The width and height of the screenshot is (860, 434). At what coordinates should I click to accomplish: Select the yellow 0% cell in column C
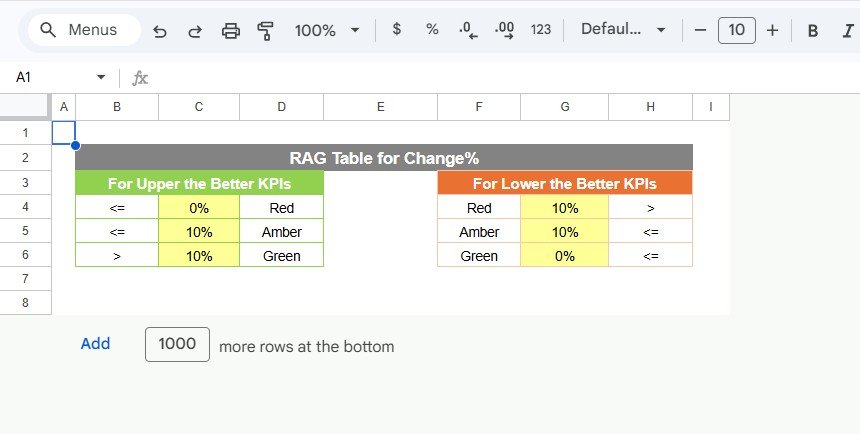coord(199,207)
